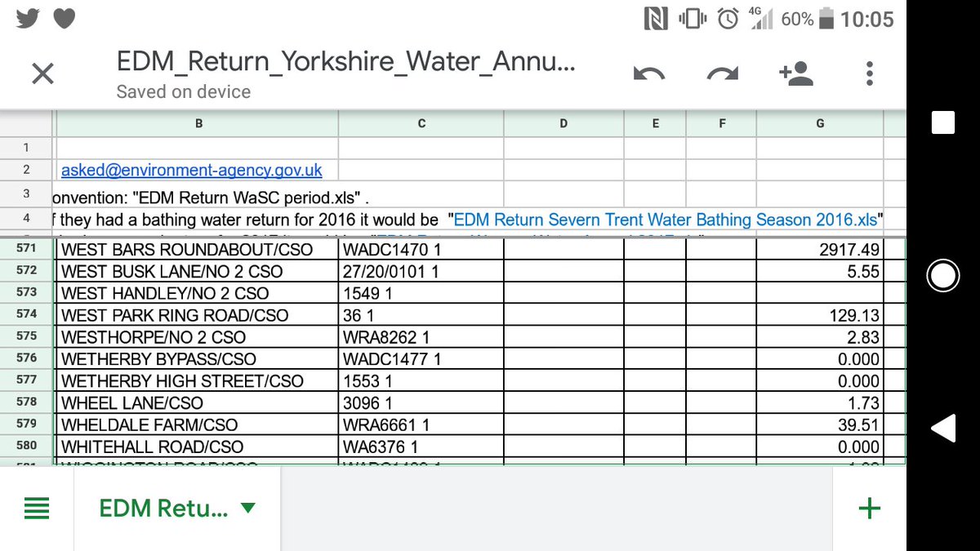Tap the Android back triangle button
This screenshot has height=551, width=980.
pyautogui.click(x=943, y=429)
